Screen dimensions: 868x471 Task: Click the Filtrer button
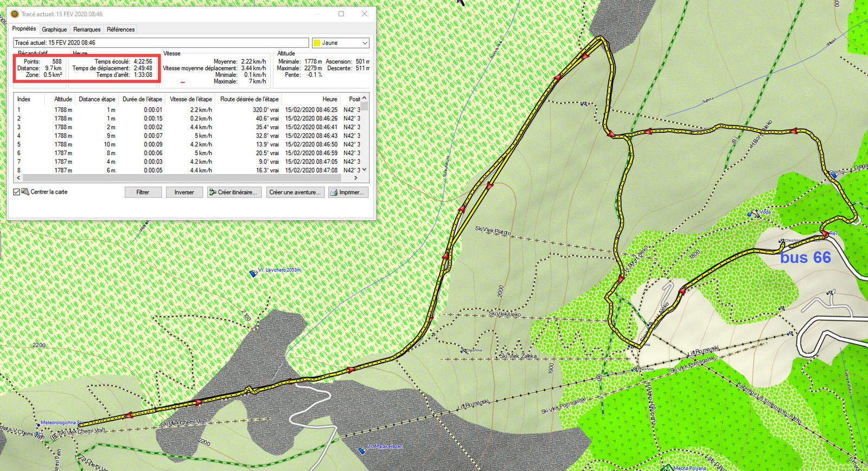[x=143, y=192]
